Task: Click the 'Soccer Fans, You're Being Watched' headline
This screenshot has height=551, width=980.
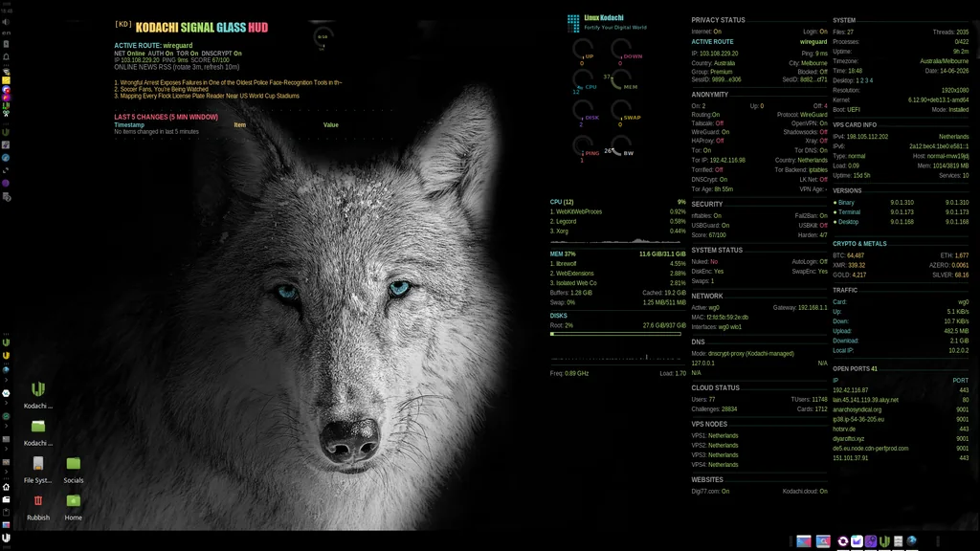Action: coord(161,89)
